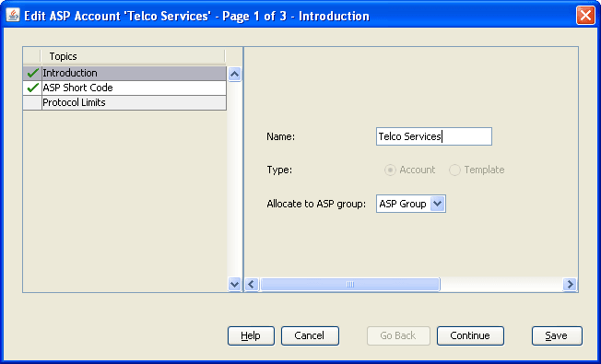Viewport: 601px width, 364px height.
Task: Click the topics list scroll up arrow
Action: coord(234,74)
